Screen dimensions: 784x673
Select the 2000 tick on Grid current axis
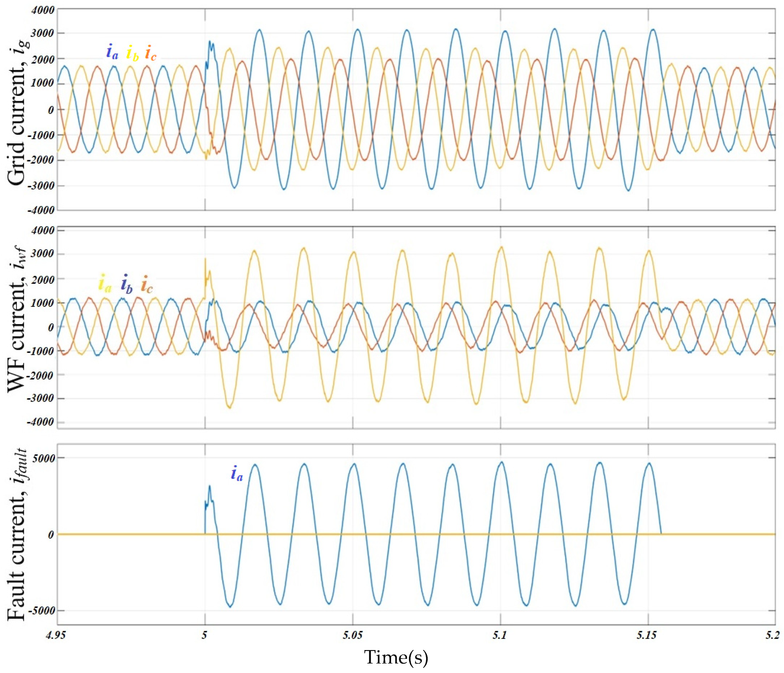point(43,59)
